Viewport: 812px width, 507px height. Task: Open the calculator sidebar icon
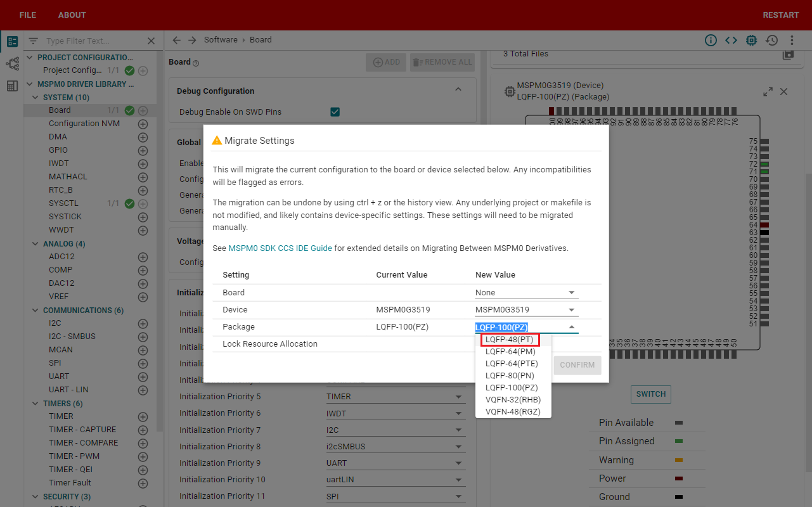click(12, 86)
